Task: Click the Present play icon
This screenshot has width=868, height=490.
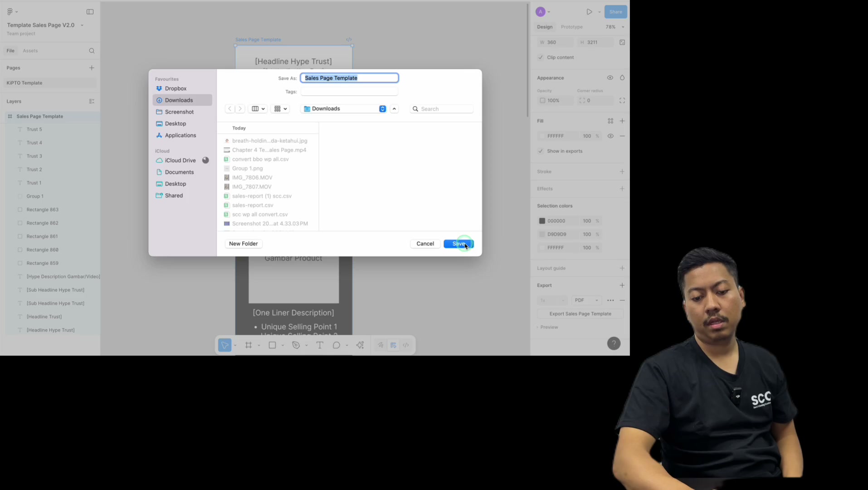Action: coord(589,12)
